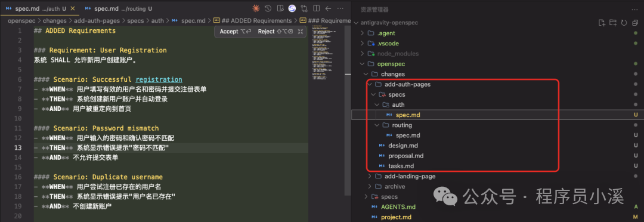Viewport: 644px width, 222px height.
Task: Click the '资源管理器' explorer panel title
Action: click(374, 10)
